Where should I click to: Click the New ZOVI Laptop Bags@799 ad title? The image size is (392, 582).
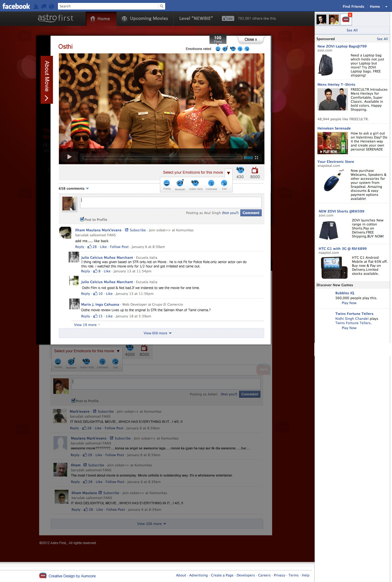click(x=342, y=46)
